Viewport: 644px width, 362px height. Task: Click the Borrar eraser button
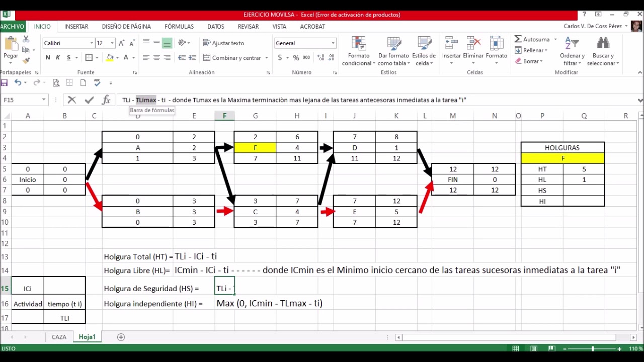(529, 61)
